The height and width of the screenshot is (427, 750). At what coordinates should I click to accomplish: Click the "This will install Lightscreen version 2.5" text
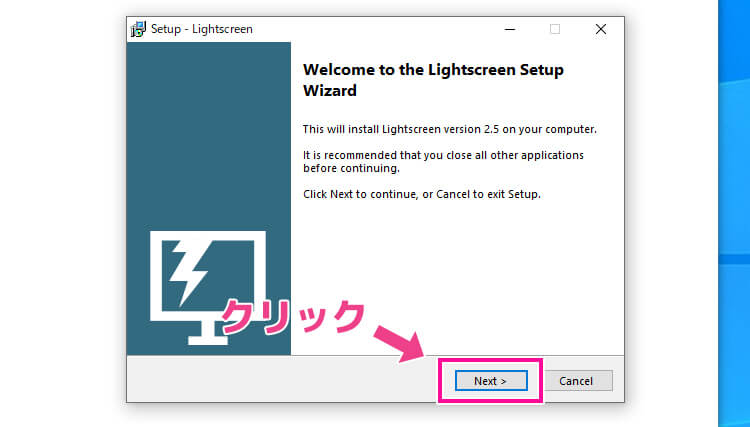click(x=449, y=129)
